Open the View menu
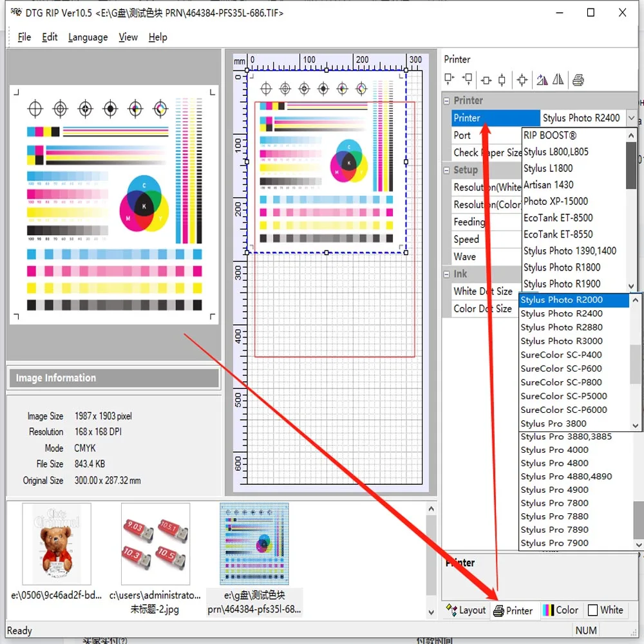644x644 pixels. click(x=128, y=37)
